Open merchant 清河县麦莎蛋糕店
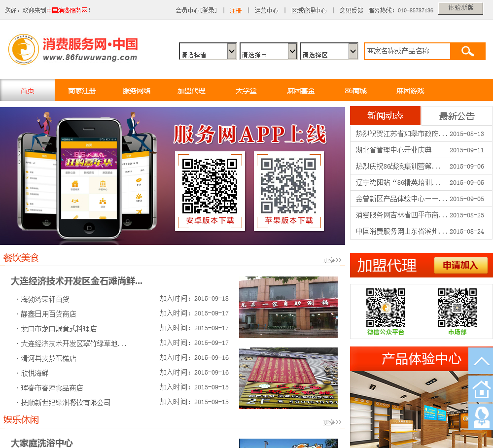 pos(48,358)
